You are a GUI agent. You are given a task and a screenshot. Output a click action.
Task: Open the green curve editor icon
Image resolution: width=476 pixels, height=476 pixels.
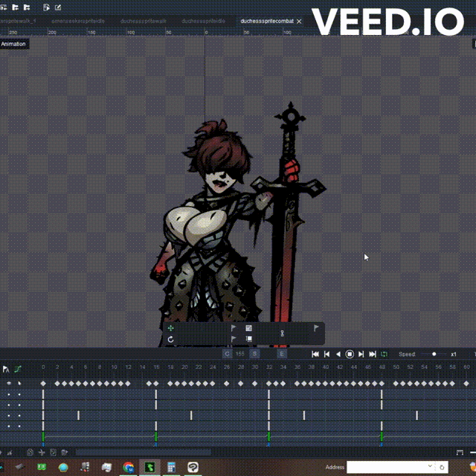coord(18,369)
